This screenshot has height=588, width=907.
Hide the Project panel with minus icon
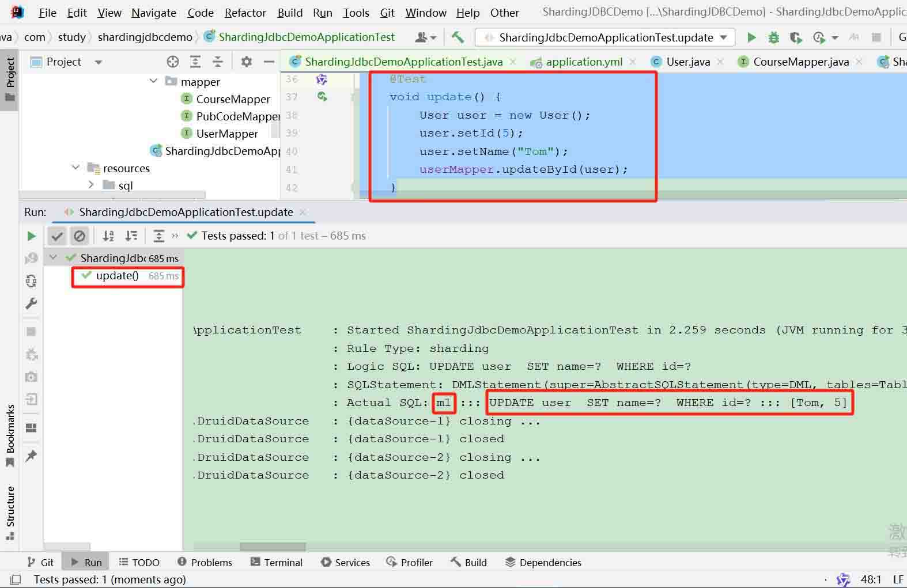(x=269, y=62)
